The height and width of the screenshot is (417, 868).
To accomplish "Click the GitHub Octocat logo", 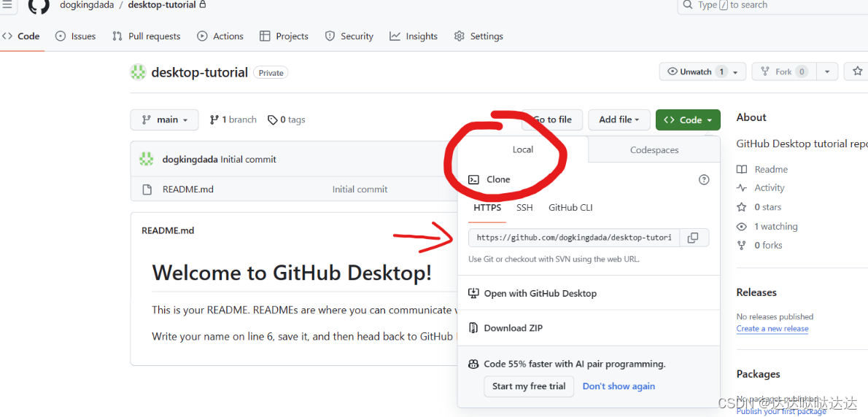I will 39,6.
